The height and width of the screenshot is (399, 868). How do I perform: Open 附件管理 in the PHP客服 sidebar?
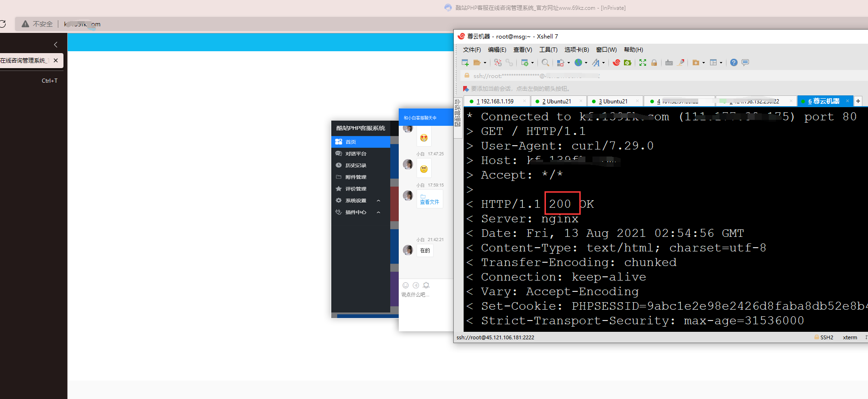(x=361, y=177)
